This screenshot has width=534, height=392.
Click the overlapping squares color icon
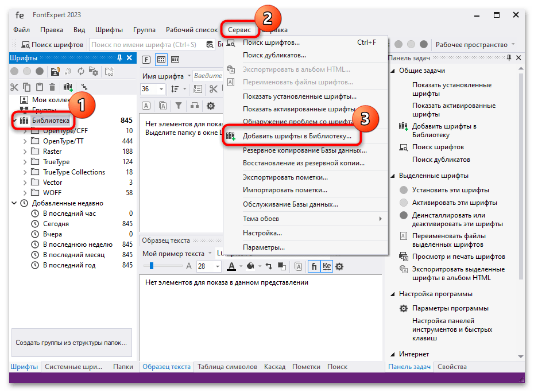[x=282, y=266]
